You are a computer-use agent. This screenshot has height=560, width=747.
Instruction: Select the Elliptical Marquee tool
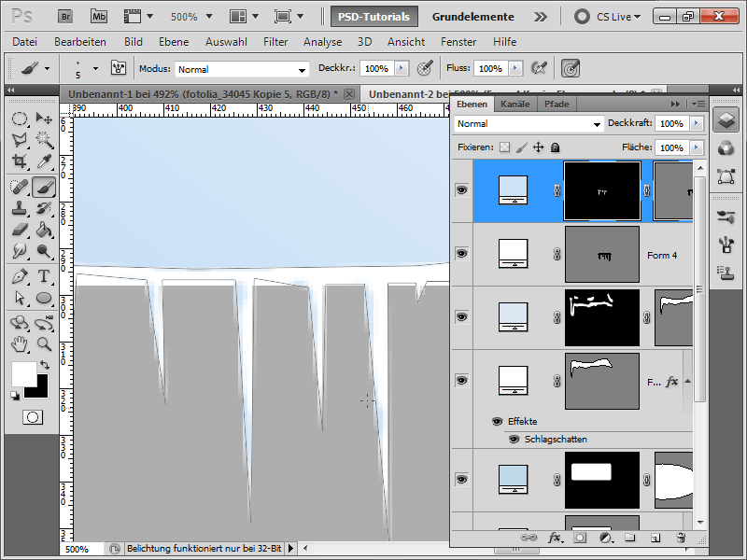20,119
